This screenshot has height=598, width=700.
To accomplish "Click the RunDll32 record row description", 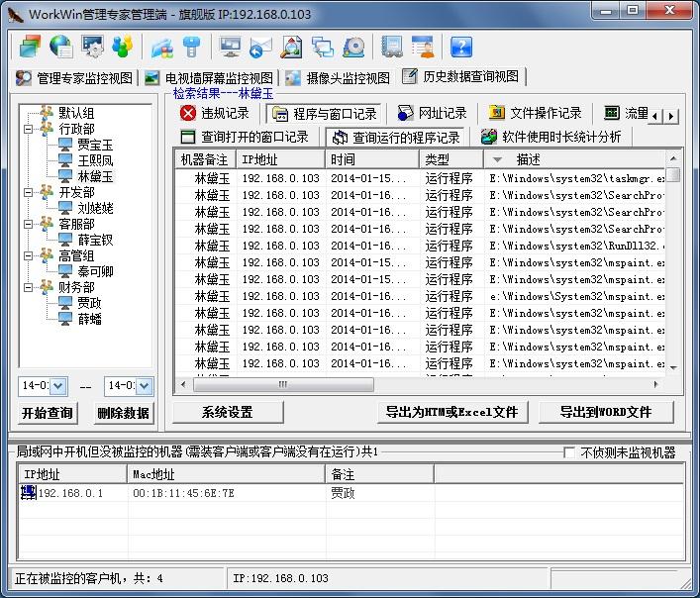I will tap(576, 246).
